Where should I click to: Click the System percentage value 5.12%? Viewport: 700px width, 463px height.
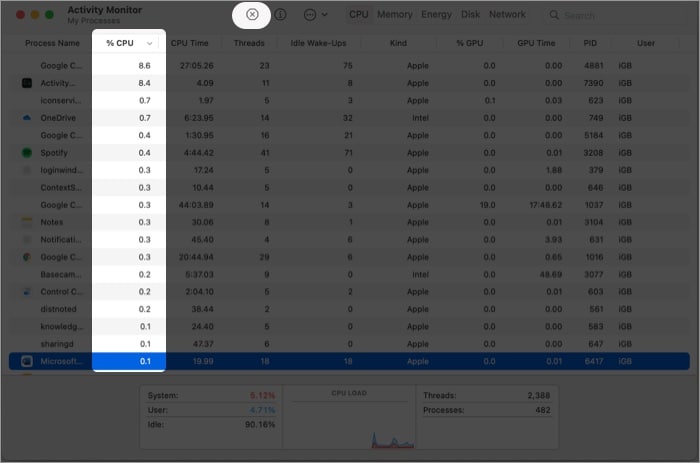coord(262,396)
